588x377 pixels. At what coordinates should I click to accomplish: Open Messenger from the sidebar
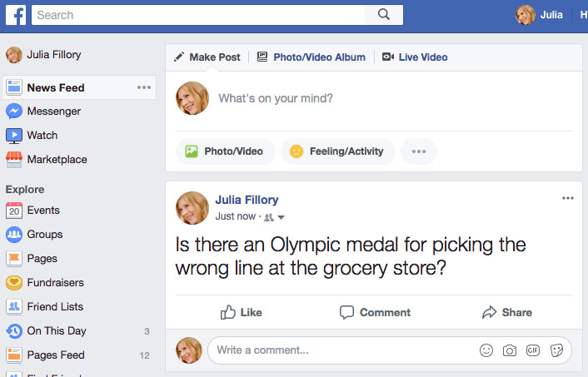click(x=53, y=112)
